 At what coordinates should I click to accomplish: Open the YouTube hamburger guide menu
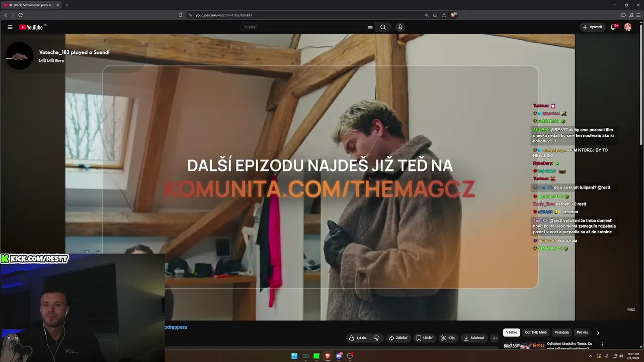10,27
